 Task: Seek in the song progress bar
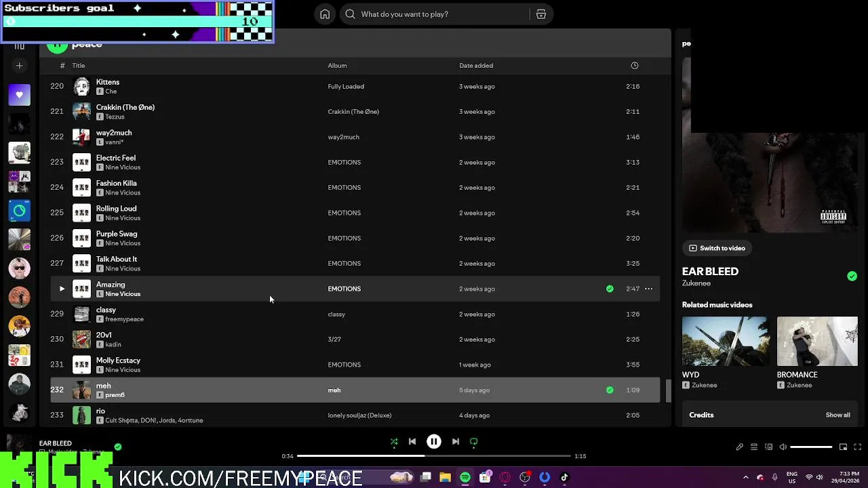434,456
